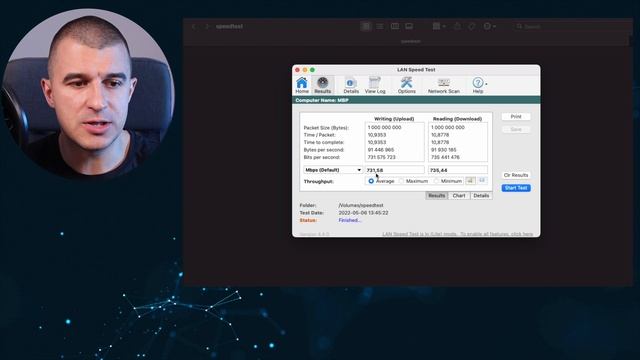Open the Mbps (Default) units dropdown
Viewport: 640px width, 360px height.
332,170
